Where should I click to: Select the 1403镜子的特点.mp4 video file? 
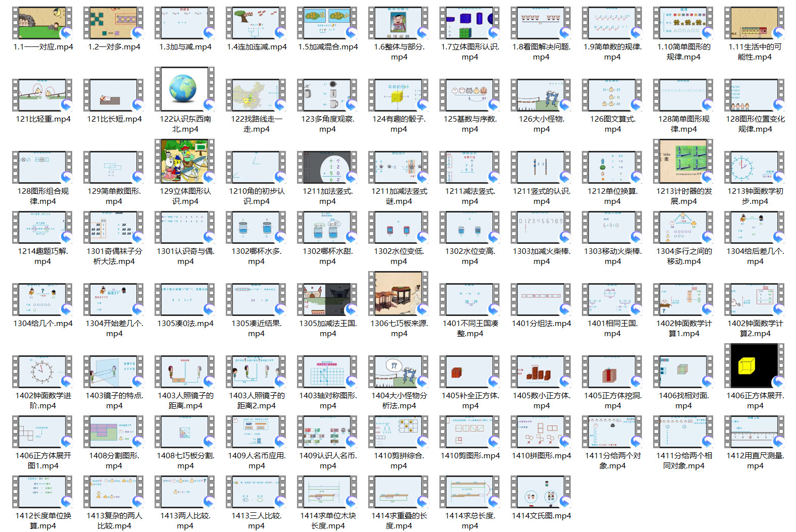tap(114, 372)
